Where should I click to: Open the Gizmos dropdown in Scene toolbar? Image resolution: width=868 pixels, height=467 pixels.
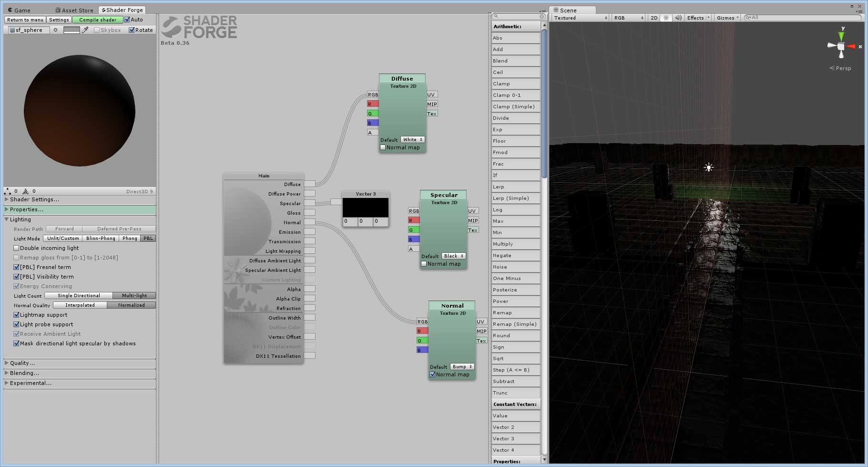727,18
